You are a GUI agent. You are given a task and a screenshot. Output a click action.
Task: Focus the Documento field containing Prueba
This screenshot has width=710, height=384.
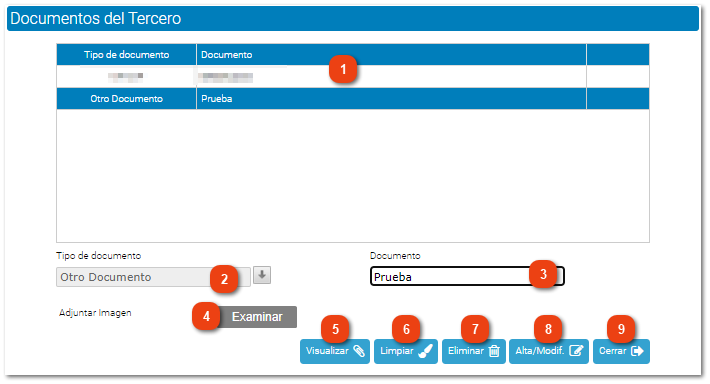467,276
